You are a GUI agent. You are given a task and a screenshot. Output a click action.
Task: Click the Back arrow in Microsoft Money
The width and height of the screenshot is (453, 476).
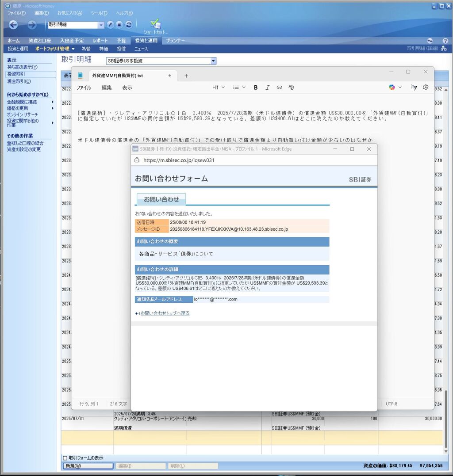13,25
